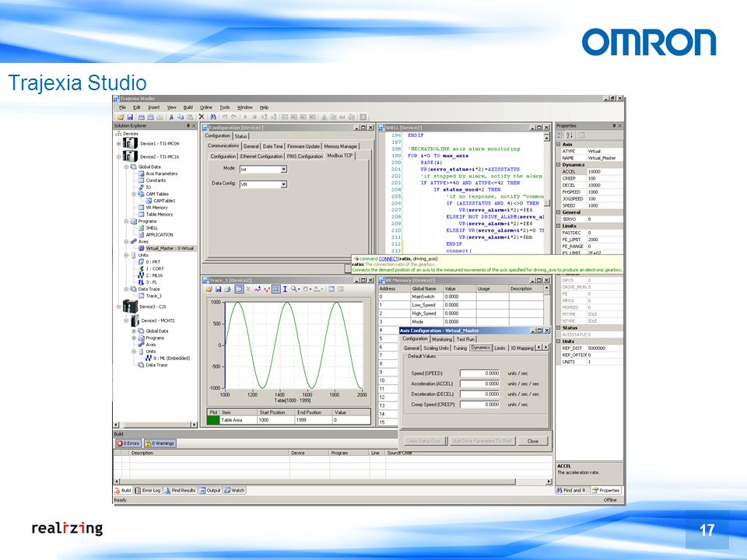Switch to Ethernet Configuration tab
Viewport: 747px width, 560px height.
[x=261, y=156]
